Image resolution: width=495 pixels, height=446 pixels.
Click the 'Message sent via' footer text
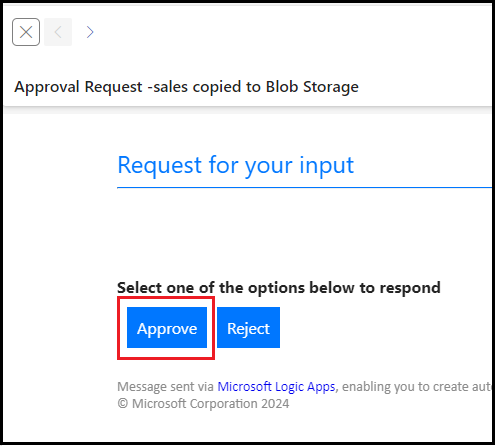pos(165,387)
